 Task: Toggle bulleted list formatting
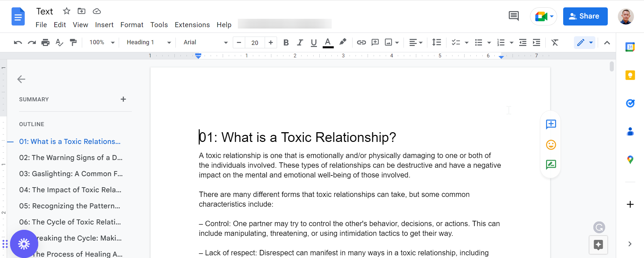click(x=479, y=42)
